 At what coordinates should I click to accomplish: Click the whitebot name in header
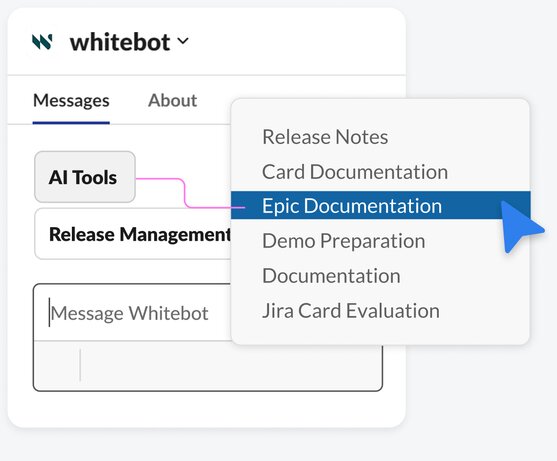(120, 42)
